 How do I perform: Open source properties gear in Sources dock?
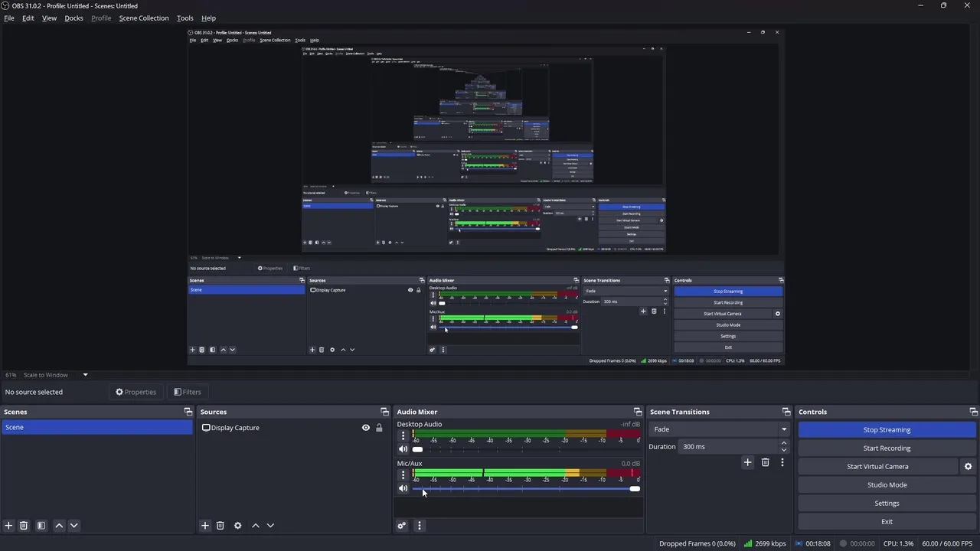click(237, 526)
